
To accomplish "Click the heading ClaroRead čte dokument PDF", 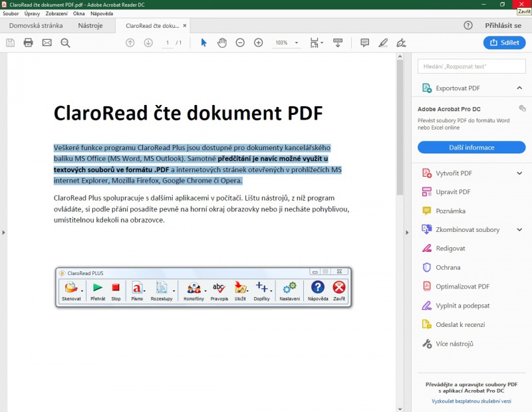I will 188,113.
